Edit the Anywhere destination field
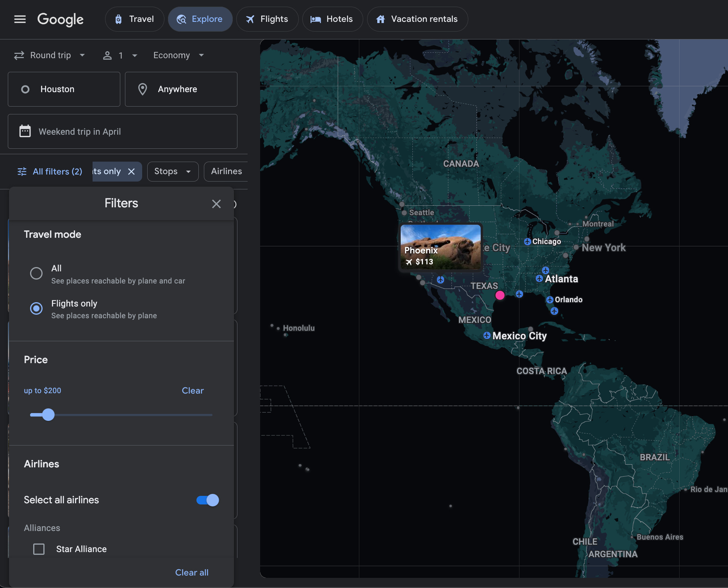This screenshot has height=588, width=728. (181, 89)
